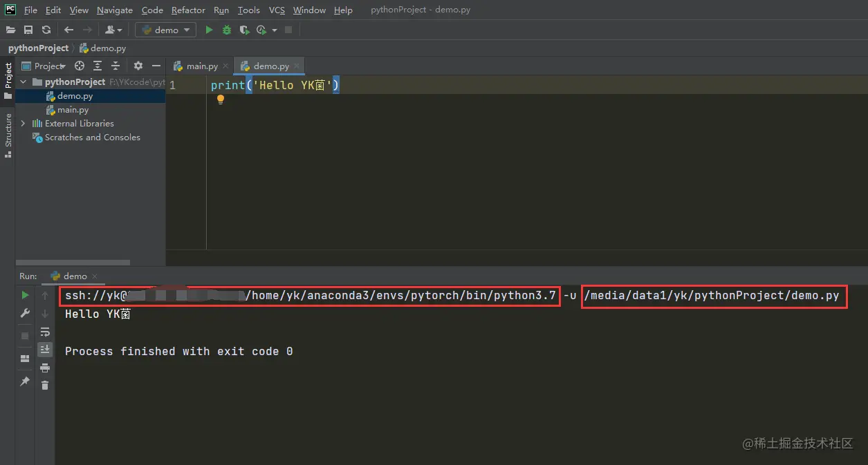
Task: Save all files with the floppy icon
Action: click(x=28, y=30)
